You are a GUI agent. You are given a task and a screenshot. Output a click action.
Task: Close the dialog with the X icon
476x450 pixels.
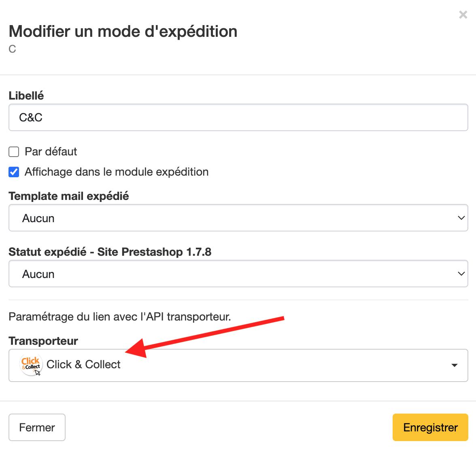(463, 15)
